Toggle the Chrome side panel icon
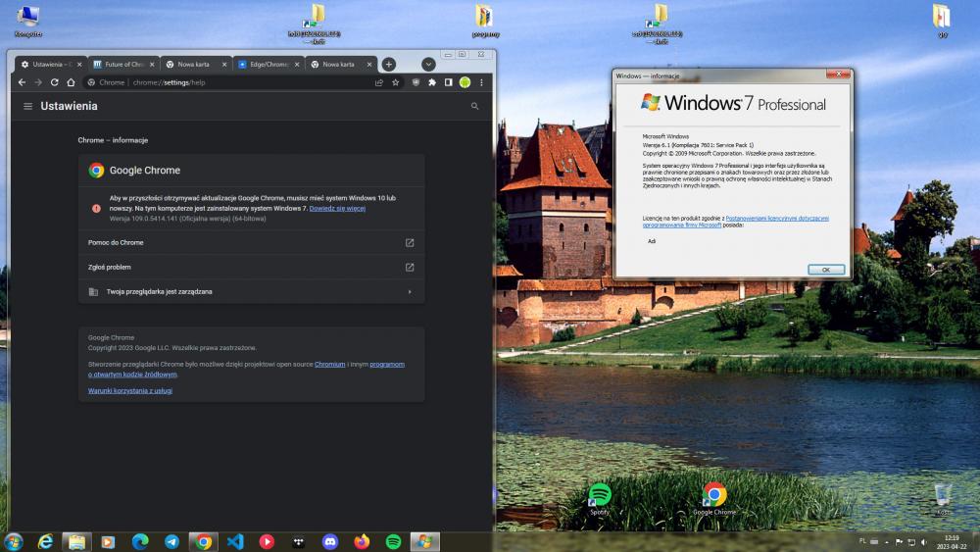This screenshot has height=552, width=980. click(448, 82)
